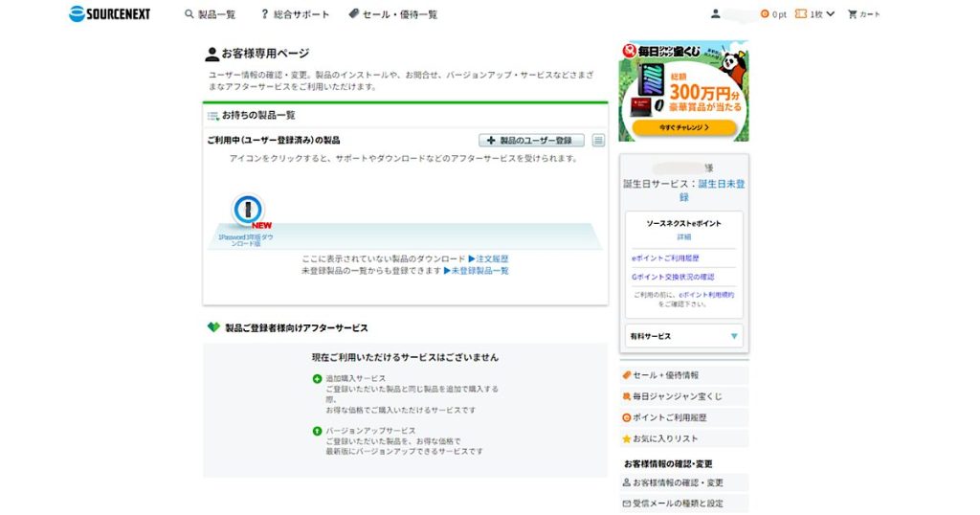Open ポイントご利用履歴 sidebar item
Viewport: 980px width, 515px height.
[x=683, y=417]
